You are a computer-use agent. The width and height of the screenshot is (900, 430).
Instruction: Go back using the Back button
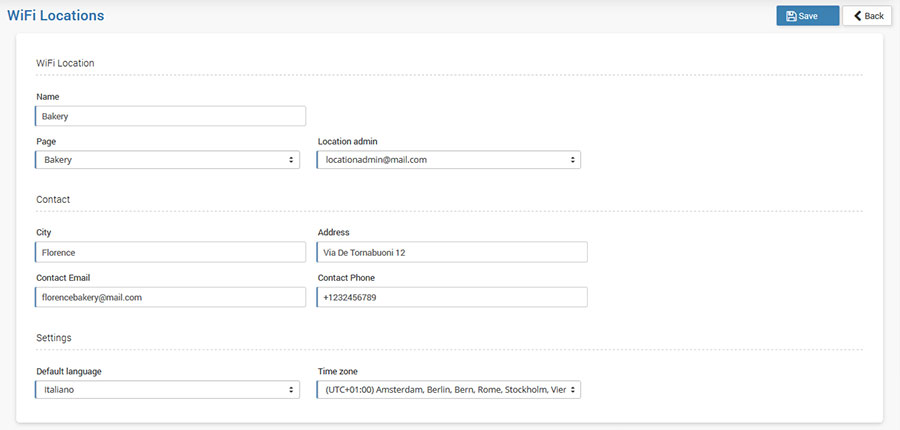(x=867, y=16)
